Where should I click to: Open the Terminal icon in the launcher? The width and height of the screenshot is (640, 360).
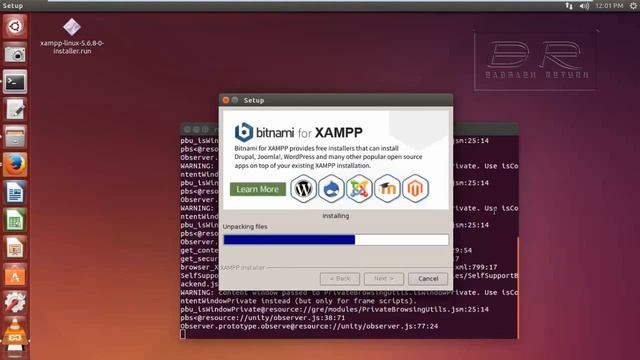(15, 82)
